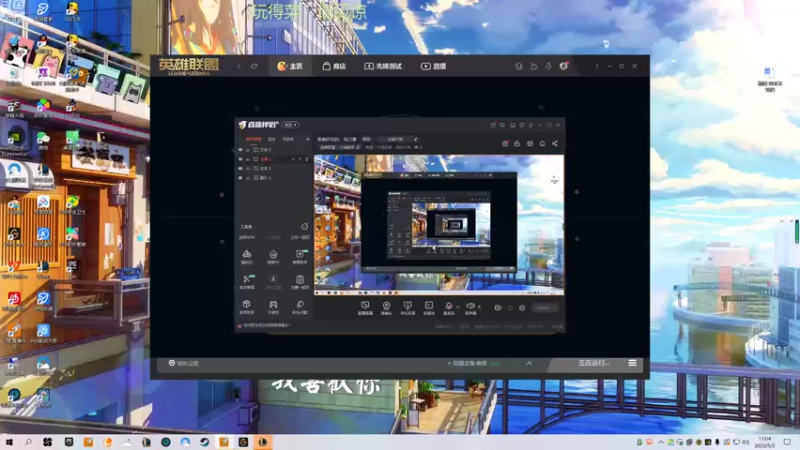The image size is (800, 450).
Task: Select the 图片2 layer row
Action: (274, 178)
